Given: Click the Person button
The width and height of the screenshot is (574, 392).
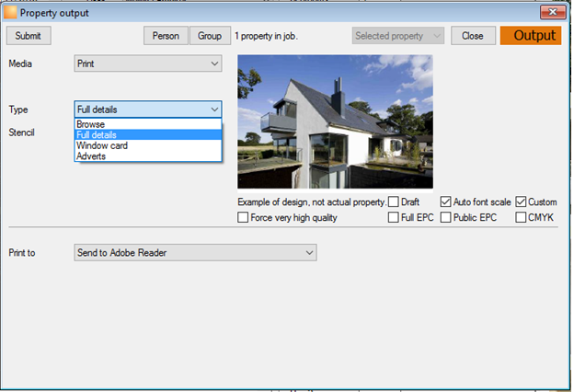Looking at the screenshot, I should pyautogui.click(x=166, y=36).
